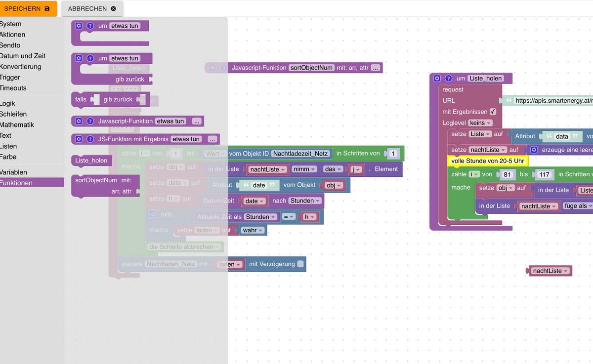Click the Abbrechen button
The image size is (593, 364).
point(92,9)
